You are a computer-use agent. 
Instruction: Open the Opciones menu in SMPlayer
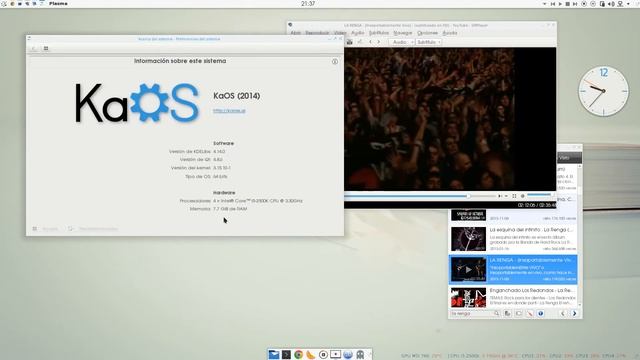[427, 33]
